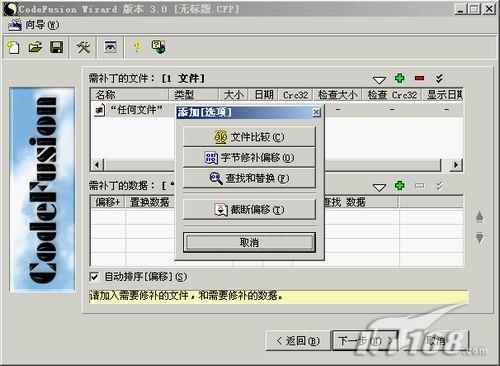Click the 检查大小 column header

coord(337,95)
